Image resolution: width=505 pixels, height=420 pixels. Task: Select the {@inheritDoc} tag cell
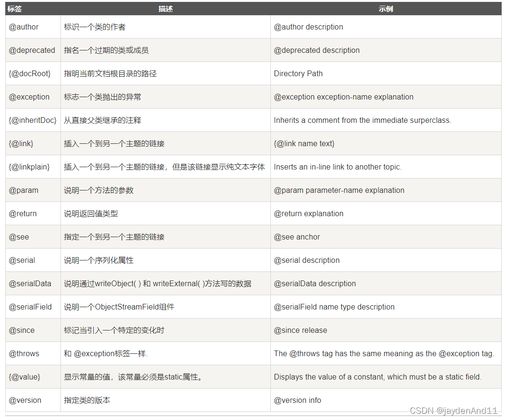tap(32, 120)
